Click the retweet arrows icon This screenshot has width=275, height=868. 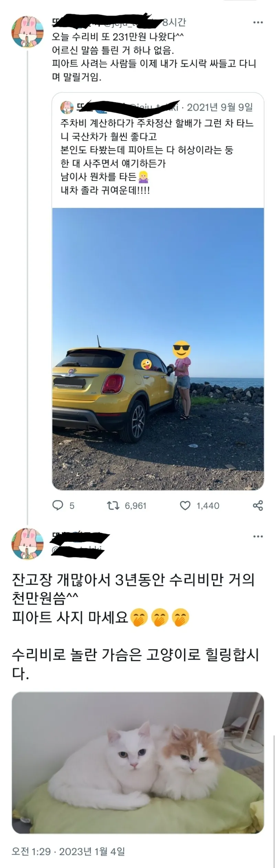[113, 505]
